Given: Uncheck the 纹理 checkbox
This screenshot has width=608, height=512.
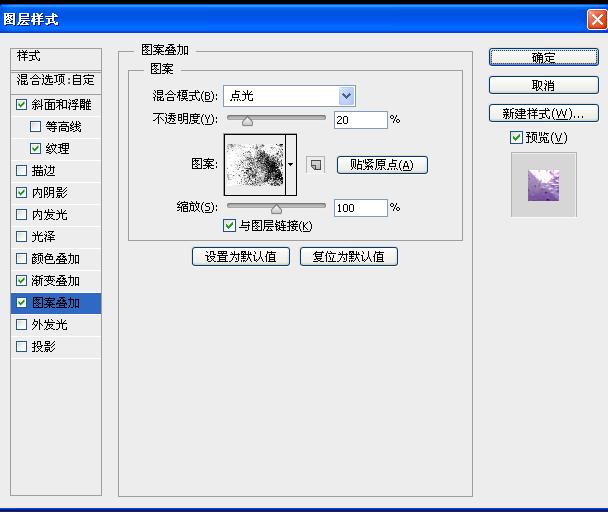Looking at the screenshot, I should [35, 149].
